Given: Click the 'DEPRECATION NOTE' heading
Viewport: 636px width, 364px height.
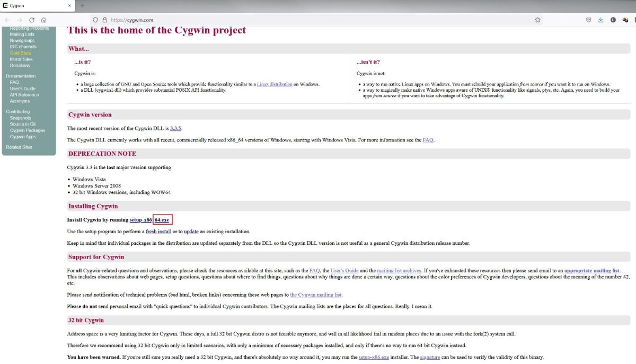Looking at the screenshot, I should (x=102, y=154).
